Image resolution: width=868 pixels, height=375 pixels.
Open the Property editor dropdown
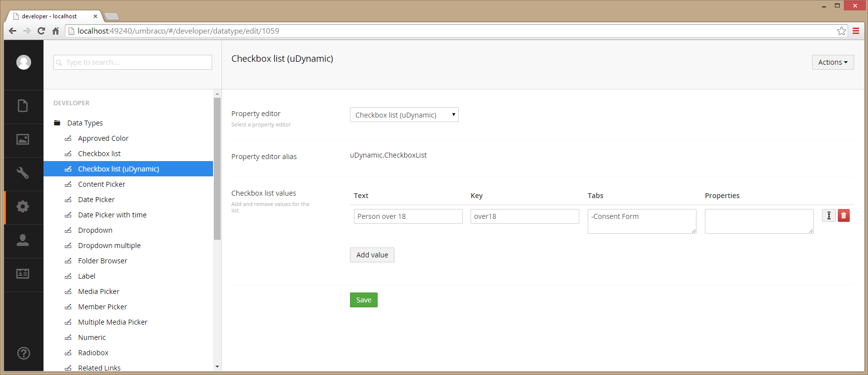point(404,115)
